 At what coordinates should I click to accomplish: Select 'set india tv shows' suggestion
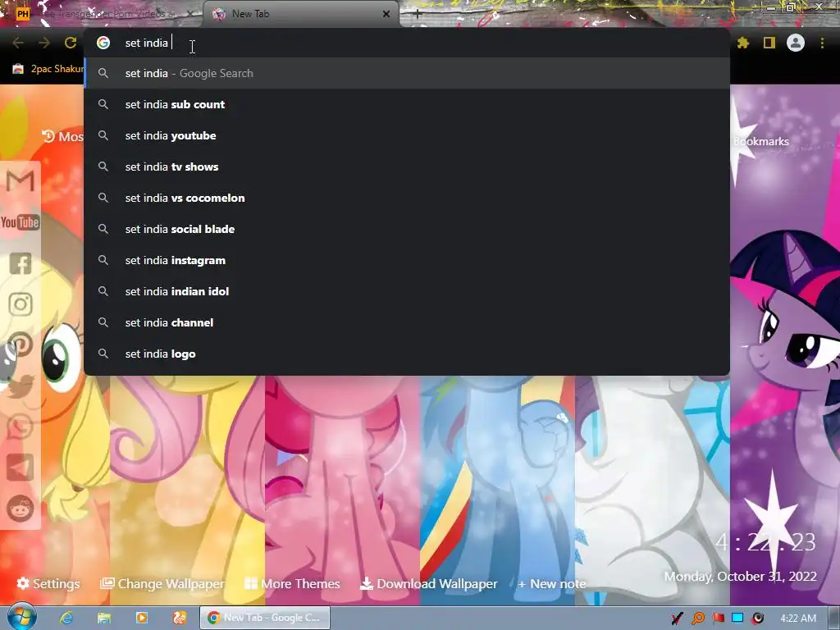tap(407, 167)
